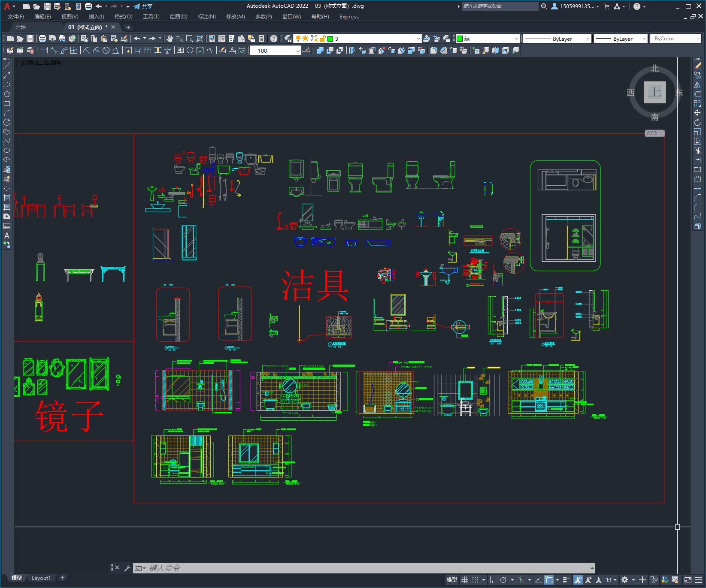This screenshot has height=588, width=706.
Task: Select the Polygon draw tool
Action: [7, 94]
